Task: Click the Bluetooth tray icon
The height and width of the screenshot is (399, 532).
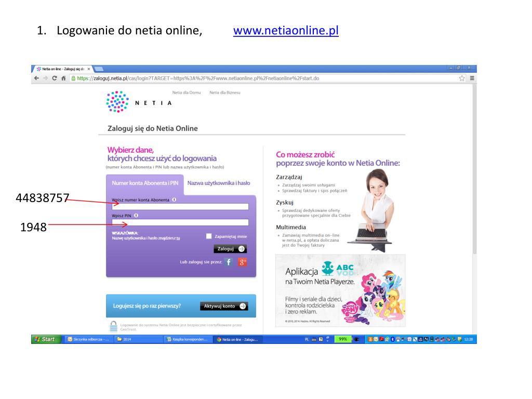Action: [393, 339]
